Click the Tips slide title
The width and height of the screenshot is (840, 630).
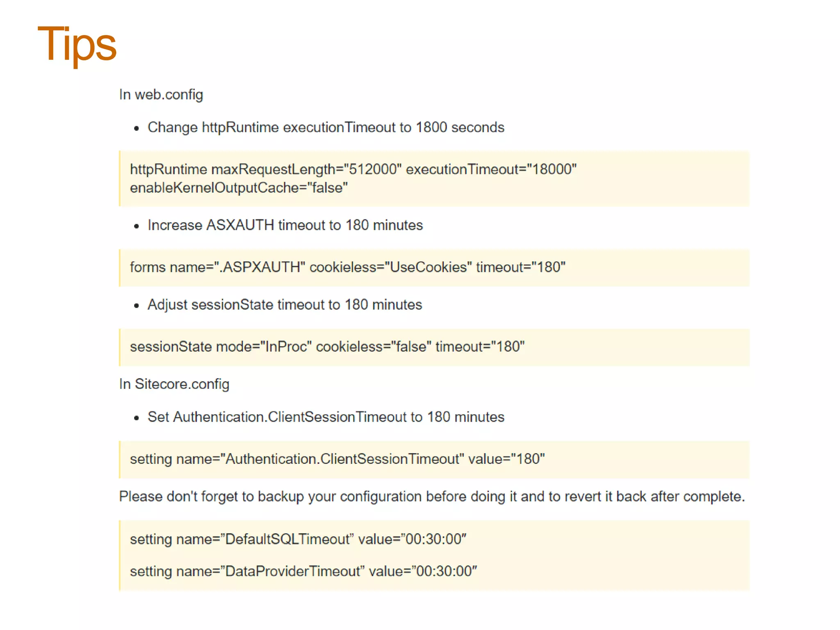[x=77, y=44]
